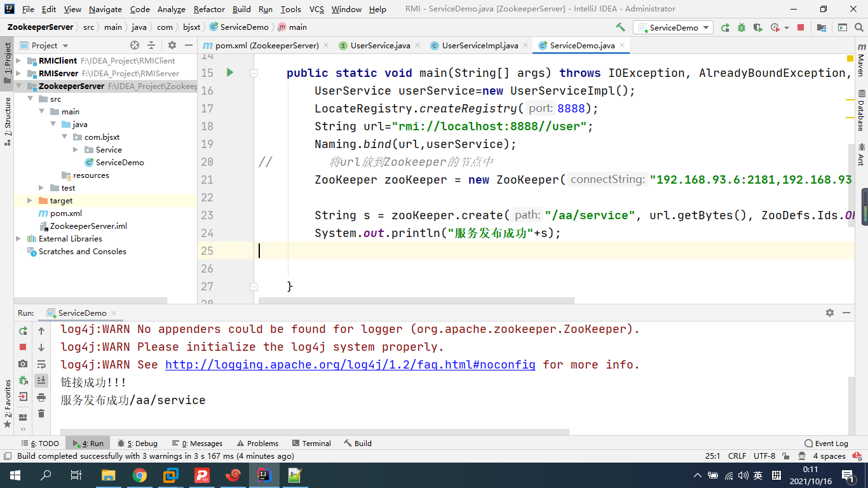Run ServiceDemo with Coverage from toolbar
The height and width of the screenshot is (488, 868).
click(x=757, y=27)
